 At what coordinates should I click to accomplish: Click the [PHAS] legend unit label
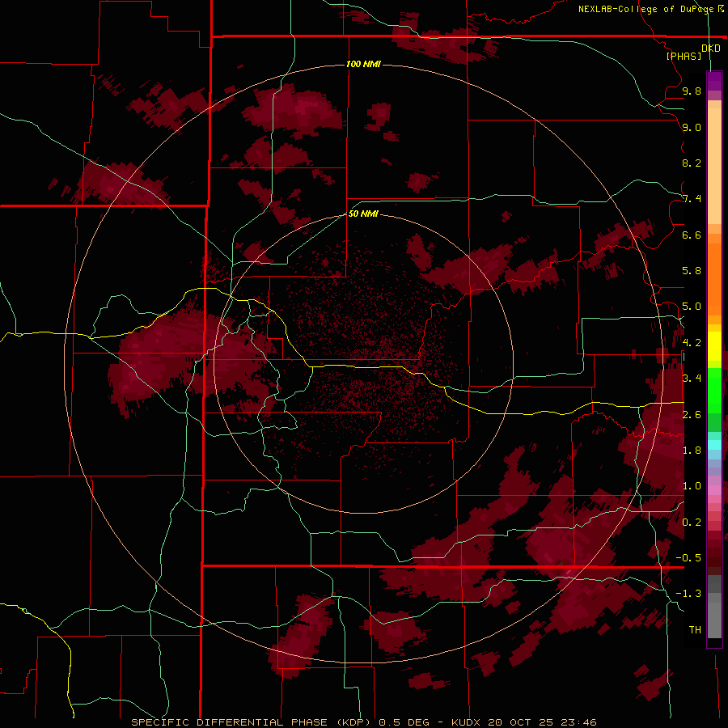coord(684,56)
